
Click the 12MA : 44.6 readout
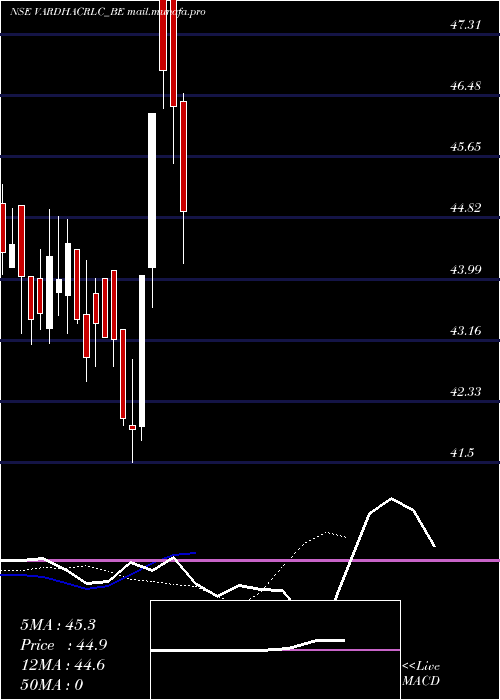point(62,665)
